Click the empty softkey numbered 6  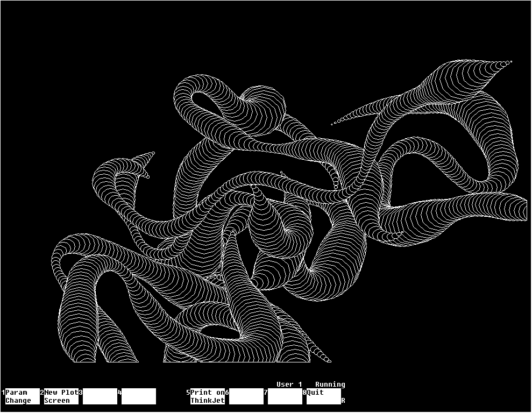pyautogui.click(x=246, y=396)
